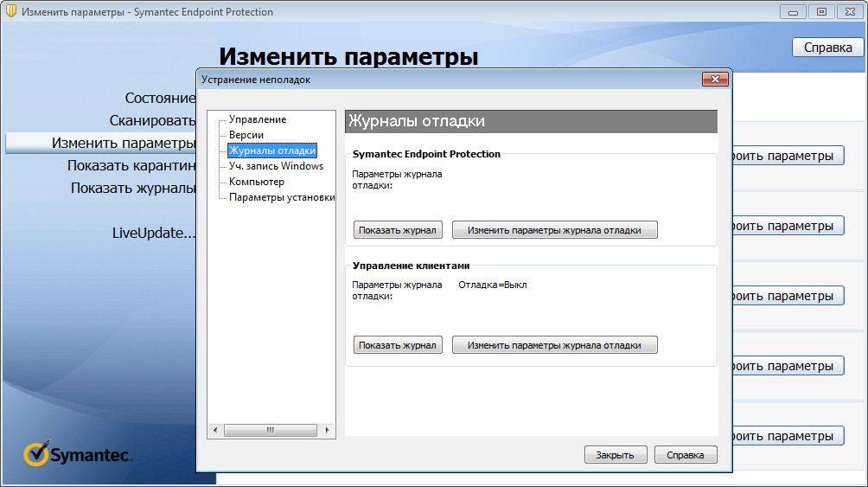This screenshot has width=868, height=487.
Task: Open Параметры установки tree item
Action: click(x=282, y=196)
